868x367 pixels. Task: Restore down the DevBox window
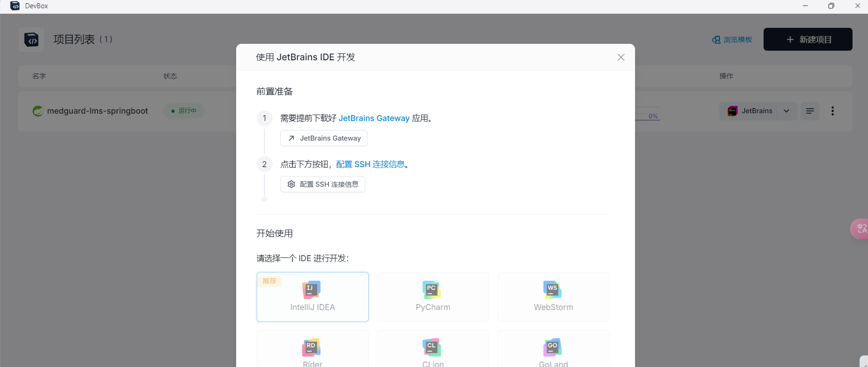point(831,6)
